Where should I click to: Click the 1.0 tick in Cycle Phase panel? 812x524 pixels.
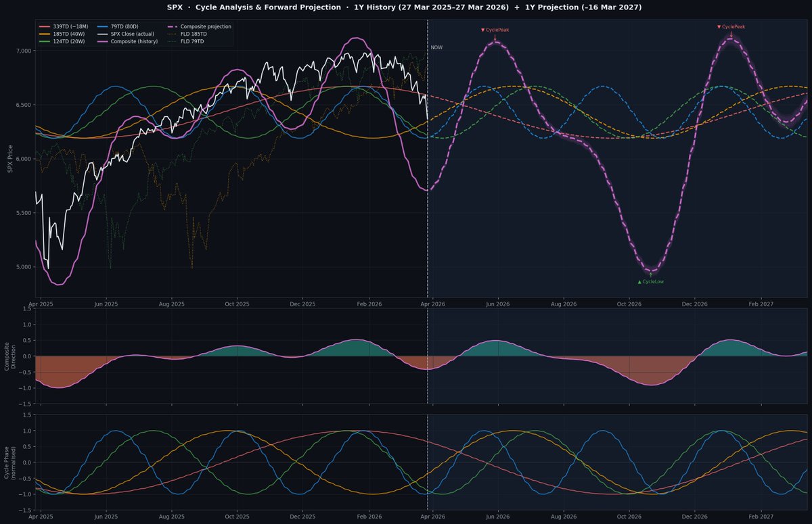pyautogui.click(x=27, y=431)
